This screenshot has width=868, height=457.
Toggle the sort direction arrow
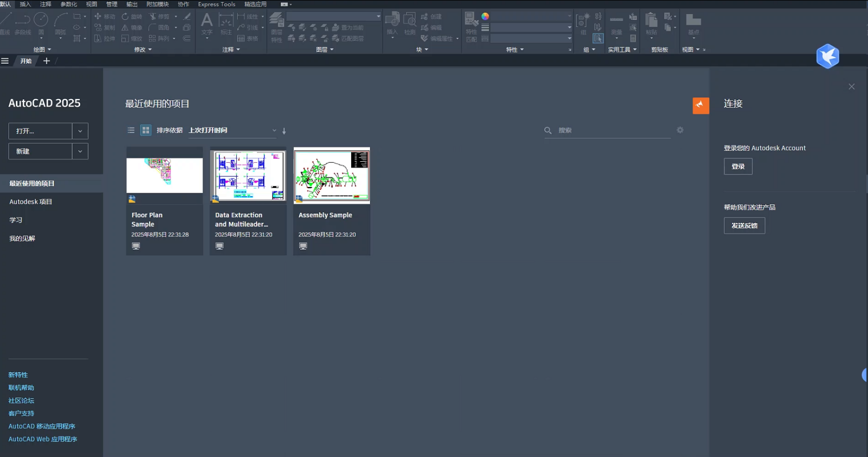[284, 131]
